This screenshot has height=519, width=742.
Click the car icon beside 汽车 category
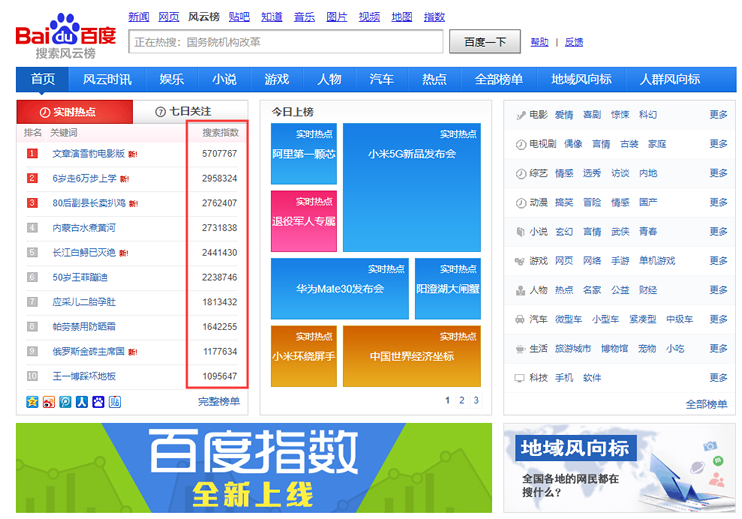coord(520,319)
